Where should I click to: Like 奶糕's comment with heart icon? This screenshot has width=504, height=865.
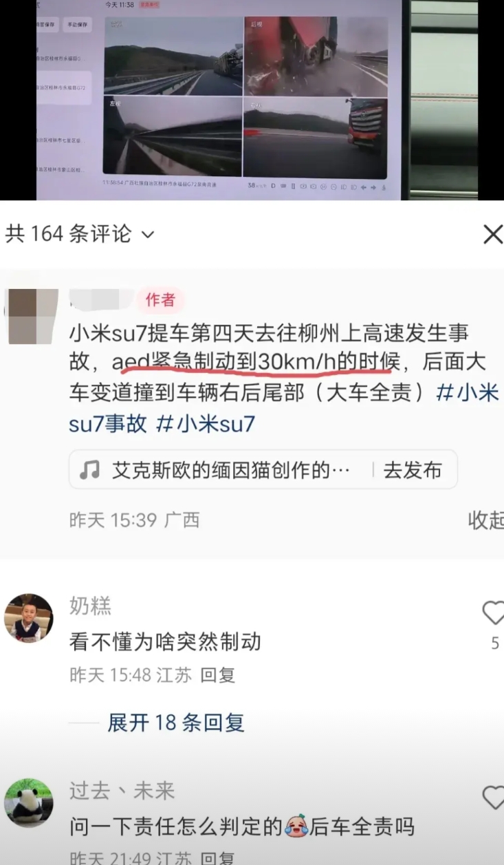(493, 612)
